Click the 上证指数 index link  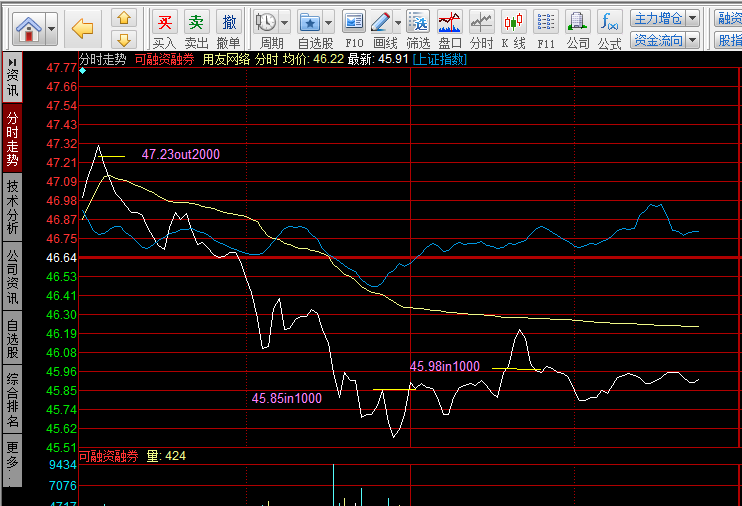pyautogui.click(x=440, y=59)
